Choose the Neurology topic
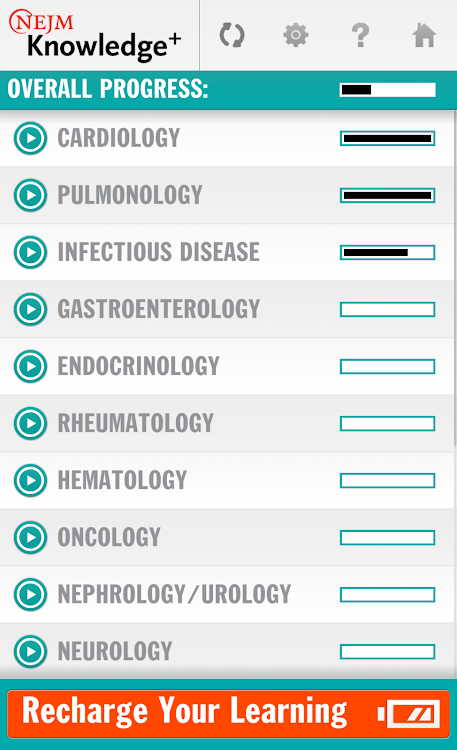The width and height of the screenshot is (457, 750). (227, 651)
